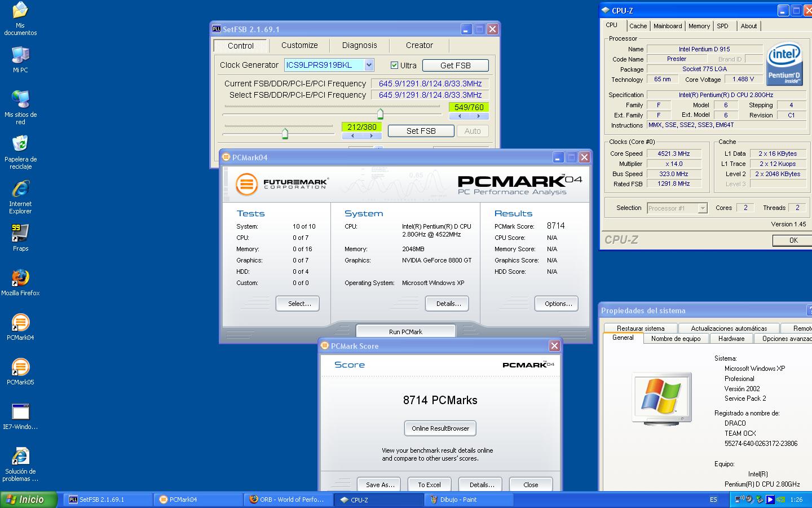The width and height of the screenshot is (812, 508).
Task: Switch to ORB - World of Perfo... taskbar item
Action: 288,500
